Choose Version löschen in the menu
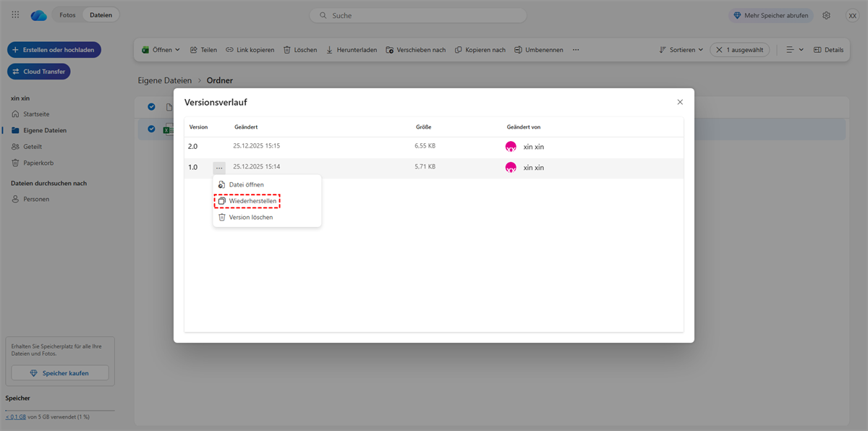 tap(250, 217)
